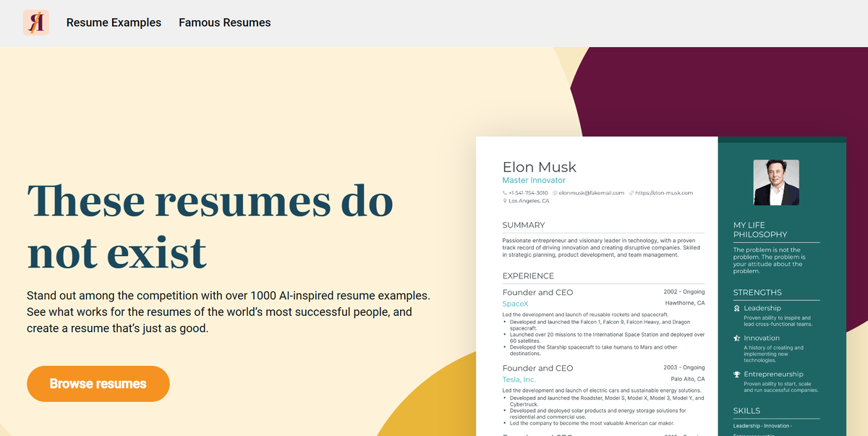
Task: Click Elon Musk's profile photo
Action: click(x=776, y=182)
